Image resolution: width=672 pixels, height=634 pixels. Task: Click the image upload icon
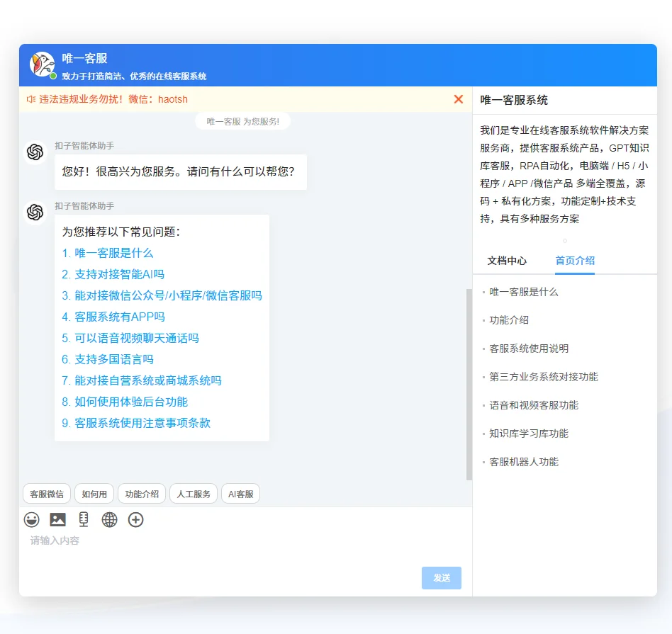pos(57,519)
